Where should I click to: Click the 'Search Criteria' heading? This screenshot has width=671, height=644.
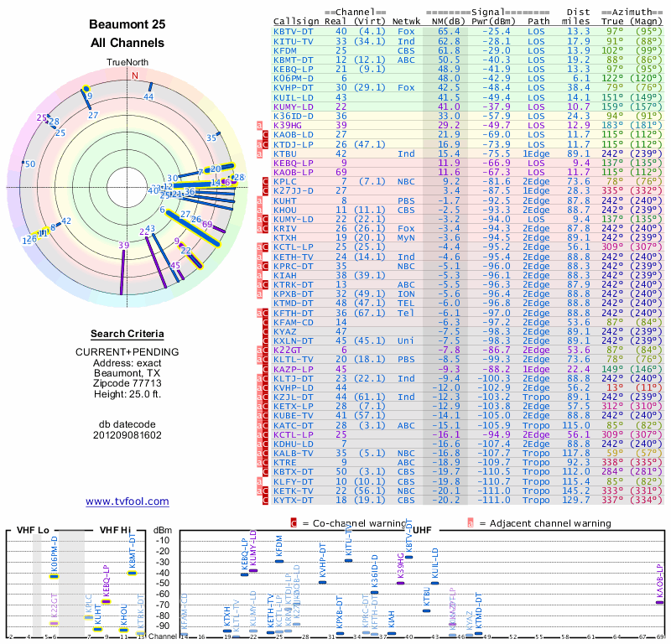(127, 334)
